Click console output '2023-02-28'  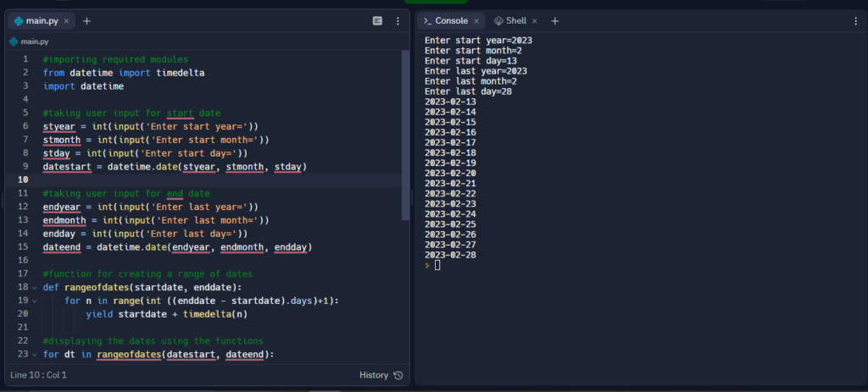coord(450,255)
